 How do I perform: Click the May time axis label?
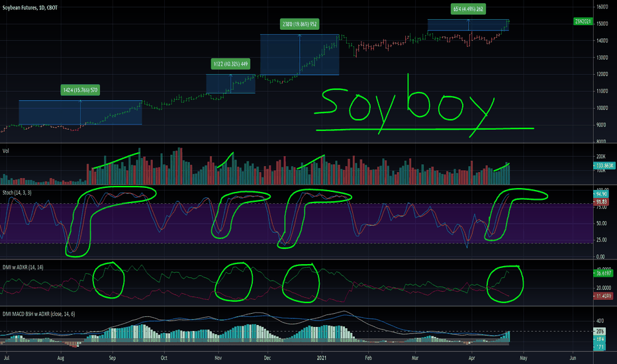[524, 358]
